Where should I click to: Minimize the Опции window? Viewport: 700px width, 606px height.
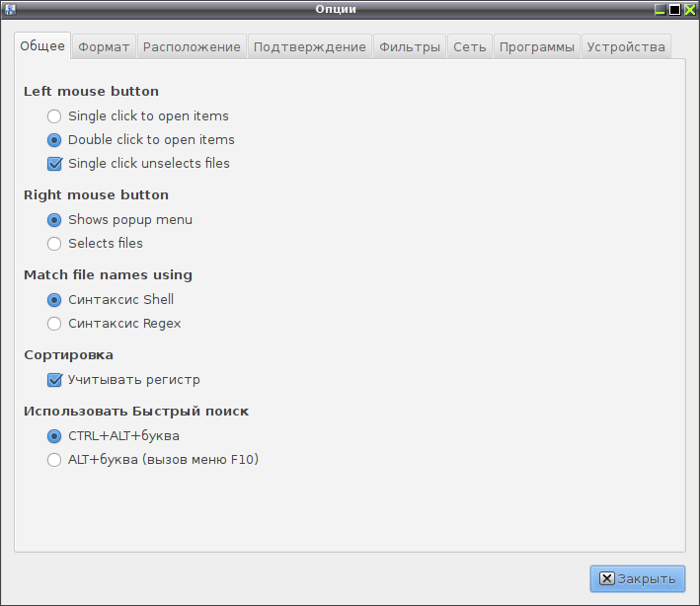tap(660, 9)
